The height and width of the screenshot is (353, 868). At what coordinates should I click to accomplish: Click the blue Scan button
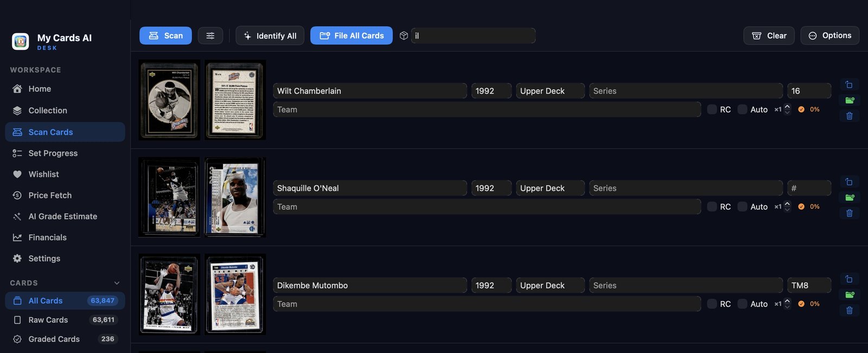pyautogui.click(x=165, y=36)
